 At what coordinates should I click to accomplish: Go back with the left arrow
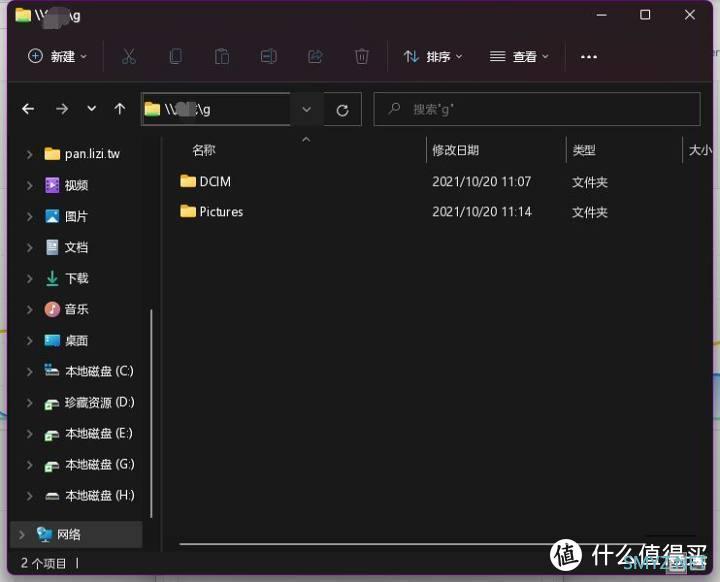[28, 109]
